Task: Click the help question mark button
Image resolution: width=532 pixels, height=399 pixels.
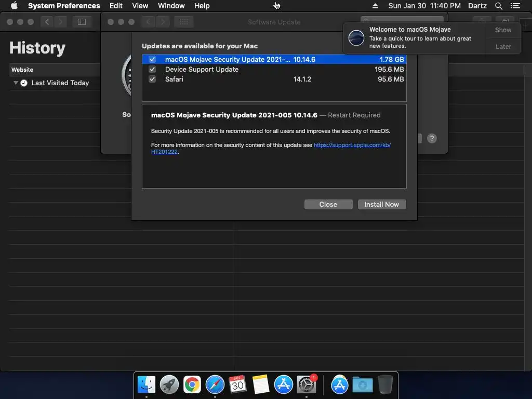Action: [432, 138]
